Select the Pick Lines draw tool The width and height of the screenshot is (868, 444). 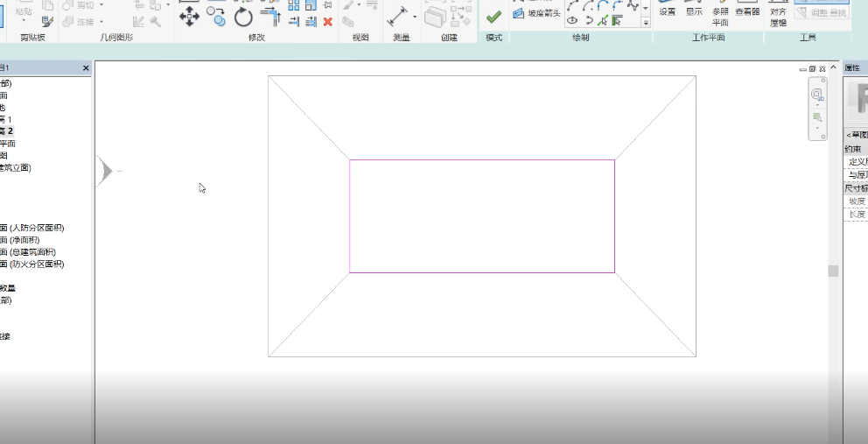(x=603, y=20)
